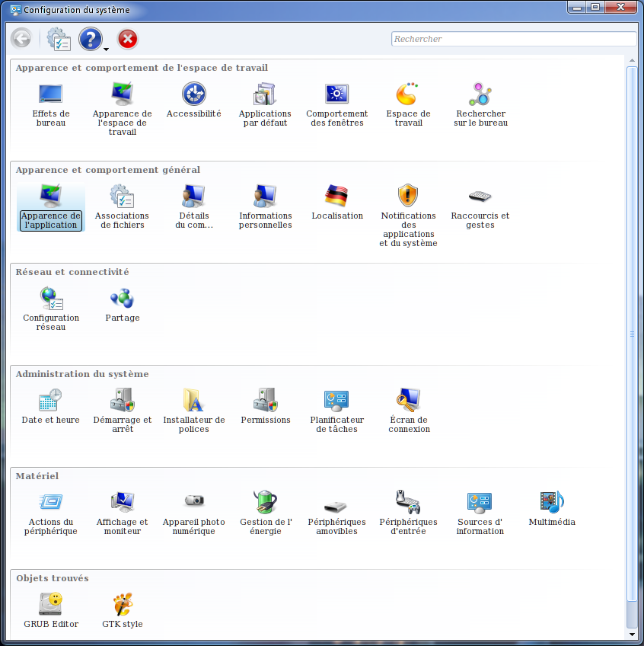Open Installateur de polices
Screen dimensions: 644x646
click(194, 411)
